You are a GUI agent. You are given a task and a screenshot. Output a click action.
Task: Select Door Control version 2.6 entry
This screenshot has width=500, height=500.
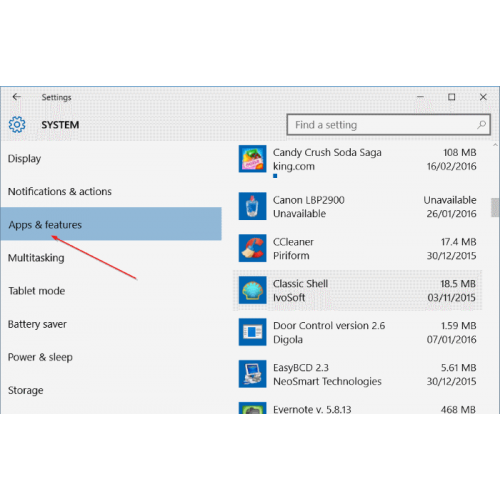(329, 326)
